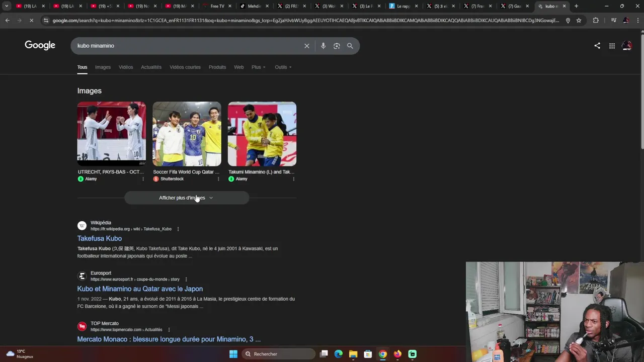Expand the Outils dropdown
Image resolution: width=644 pixels, height=362 pixels.
(283, 67)
